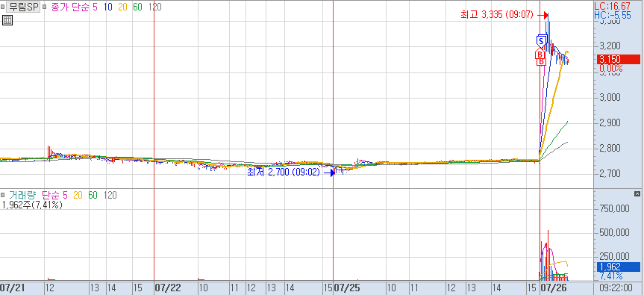Image resolution: width=644 pixels, height=295 pixels.
Task: Click the 종가 단순 moving average label
Action: pyautogui.click(x=70, y=7)
